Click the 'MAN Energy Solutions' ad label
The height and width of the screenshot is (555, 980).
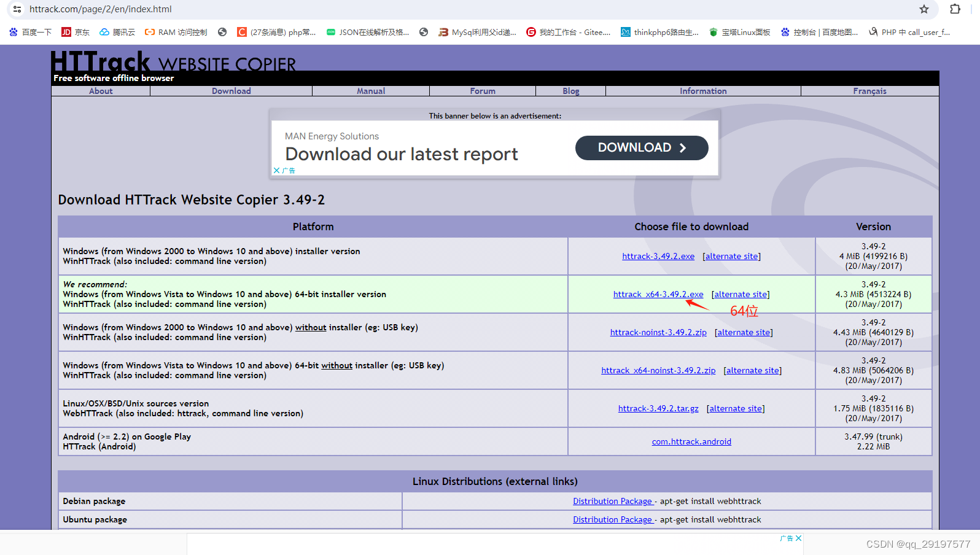(332, 136)
